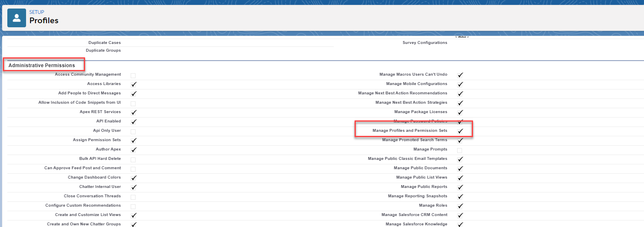Click the Manage Prompts label
644x227 pixels.
click(430, 149)
